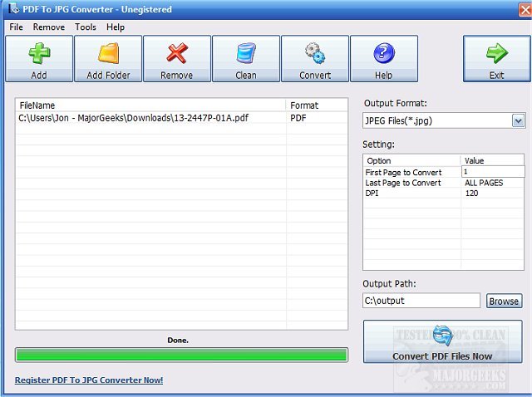This screenshot has width=532, height=397.
Task: Click the Convert toolbar button with gears
Action: tap(315, 59)
